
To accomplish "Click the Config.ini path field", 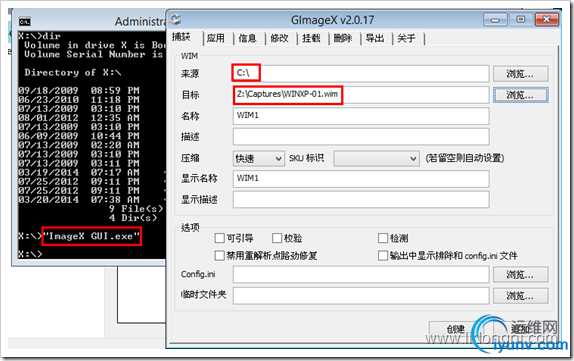I will point(361,275).
